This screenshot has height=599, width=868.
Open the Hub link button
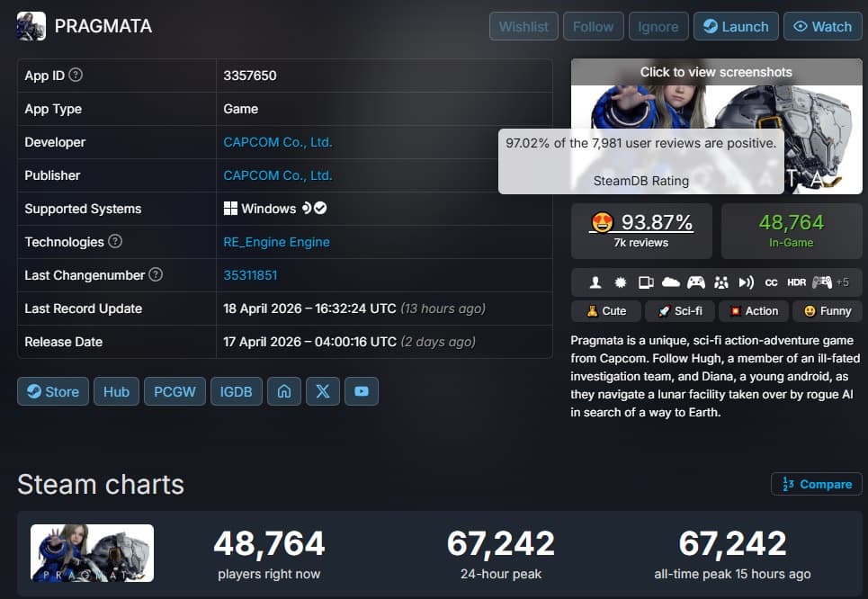coord(116,391)
